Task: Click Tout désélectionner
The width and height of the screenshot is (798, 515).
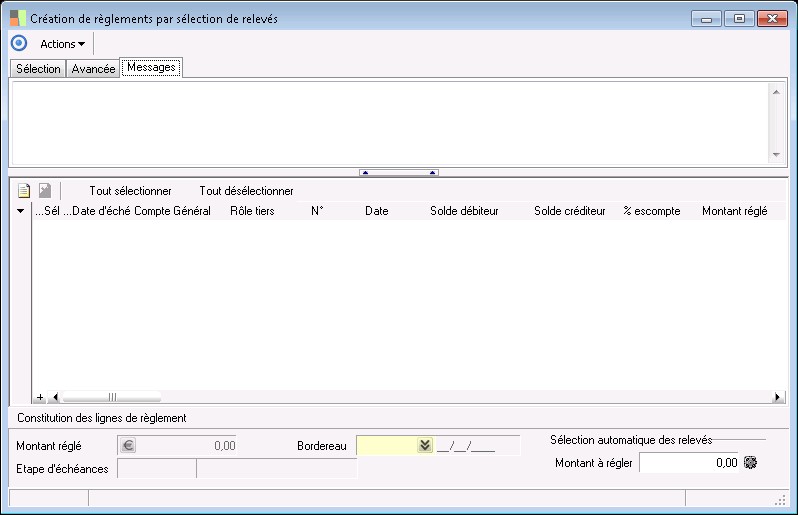Action: point(246,191)
